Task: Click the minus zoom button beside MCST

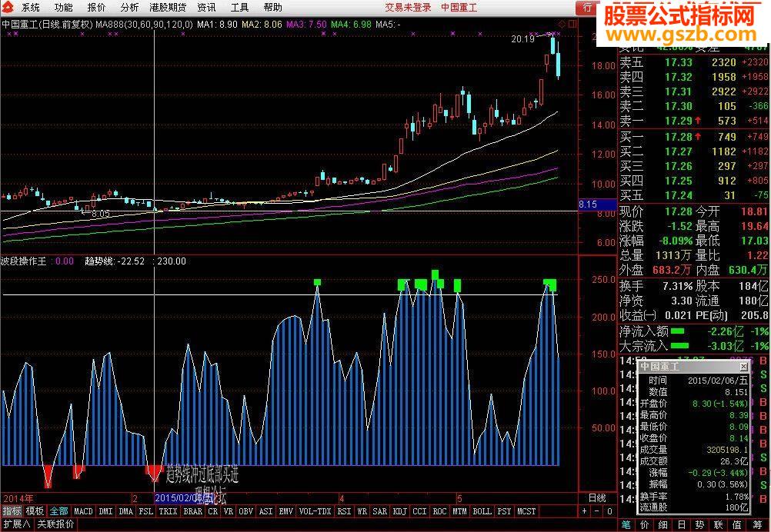Action: [596, 511]
